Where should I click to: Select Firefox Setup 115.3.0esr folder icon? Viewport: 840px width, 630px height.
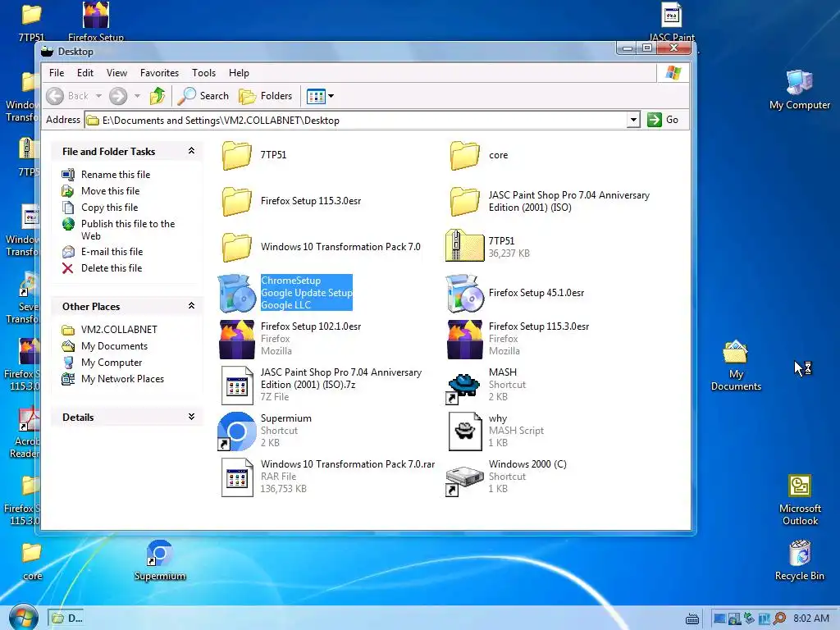point(237,201)
